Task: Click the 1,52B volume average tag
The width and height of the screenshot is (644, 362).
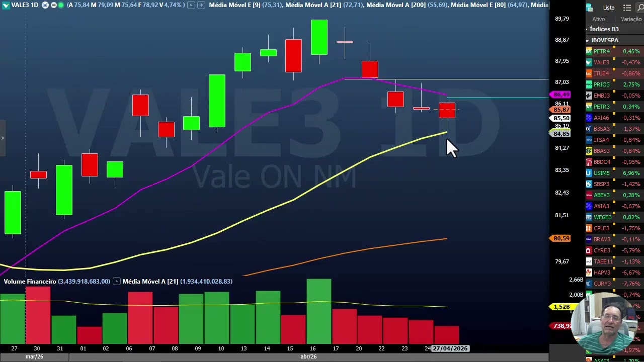Action: (561, 307)
